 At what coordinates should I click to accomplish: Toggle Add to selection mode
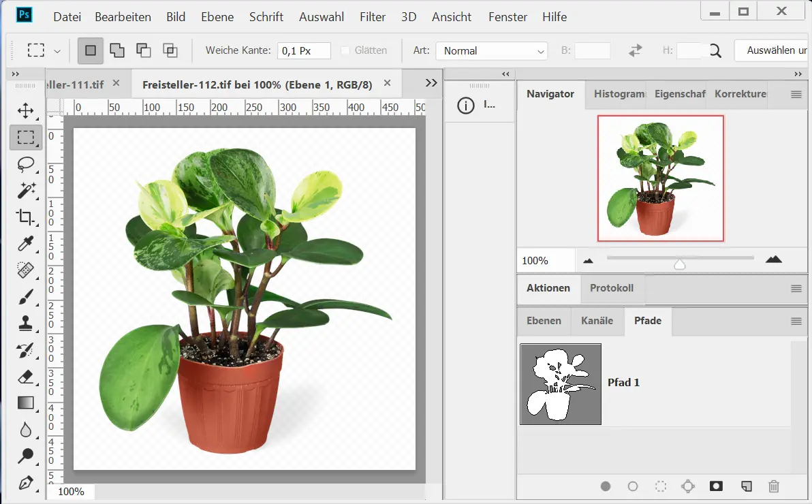coord(117,50)
